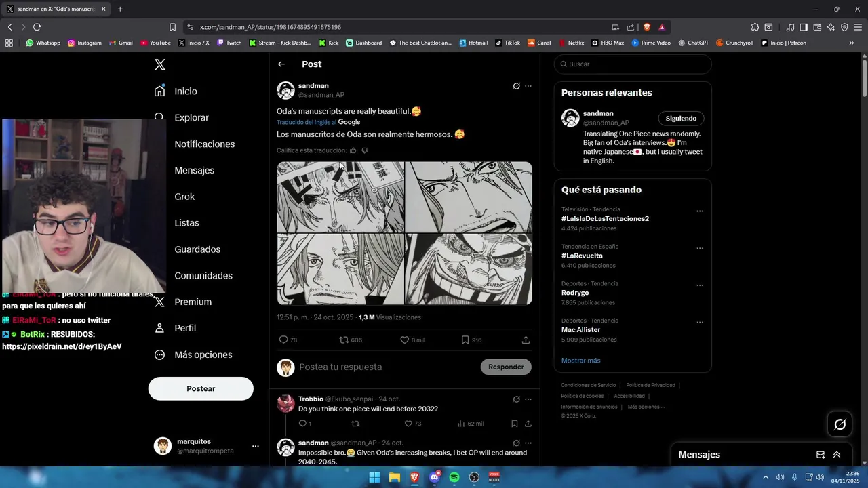The image size is (868, 488).
Task: Click the Responder button
Action: coord(506,367)
